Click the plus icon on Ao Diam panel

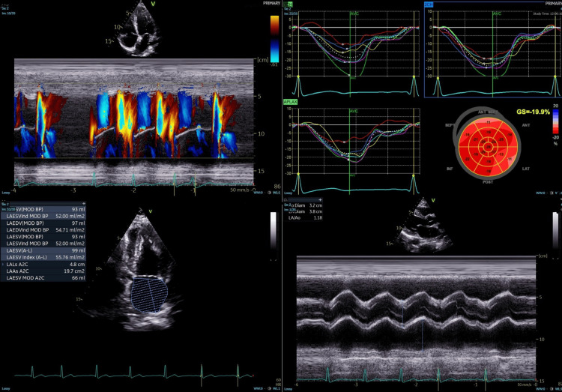pyautogui.click(x=320, y=200)
